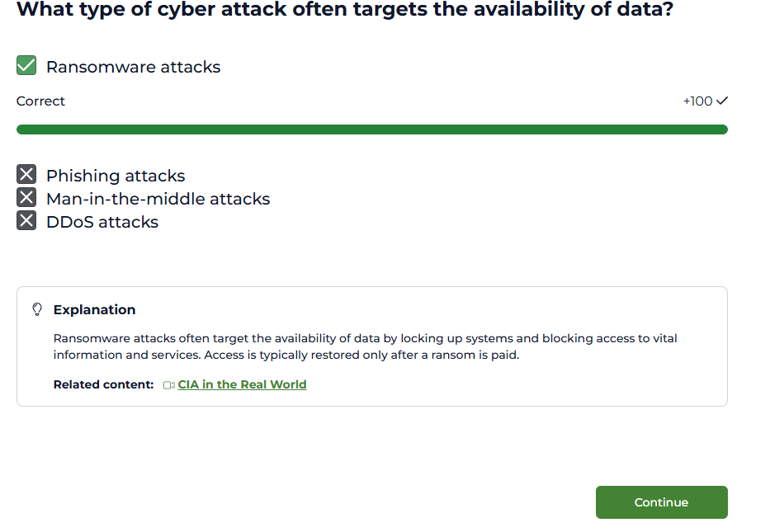Select the DDoS attacks answer label

pos(102,222)
